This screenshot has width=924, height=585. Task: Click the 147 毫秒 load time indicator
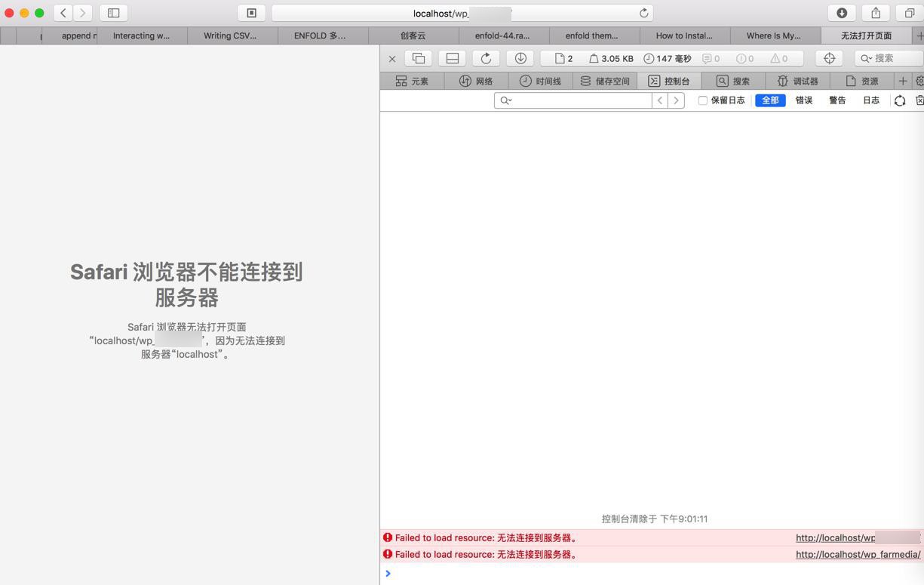[667, 58]
